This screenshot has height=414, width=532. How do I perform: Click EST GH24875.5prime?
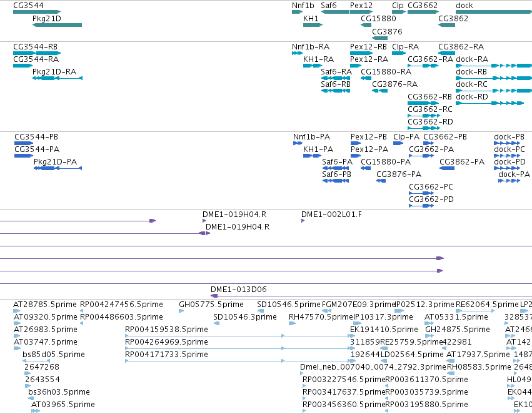[429, 336]
